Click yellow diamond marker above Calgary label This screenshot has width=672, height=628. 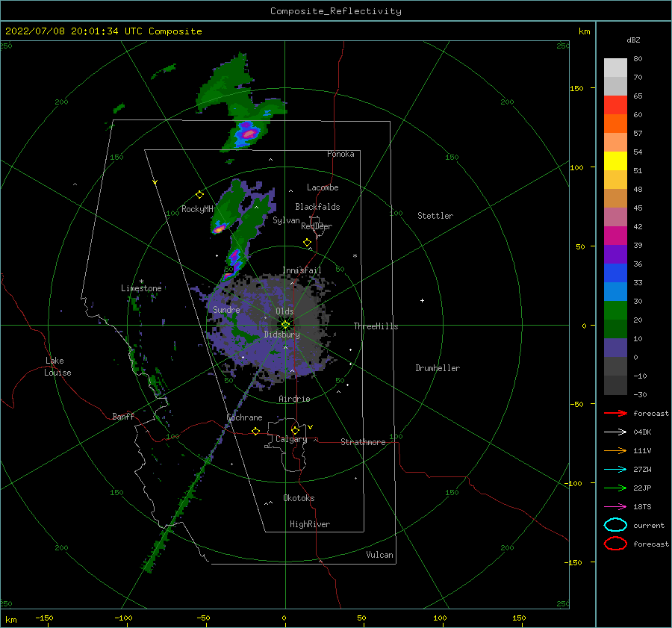coord(295,430)
